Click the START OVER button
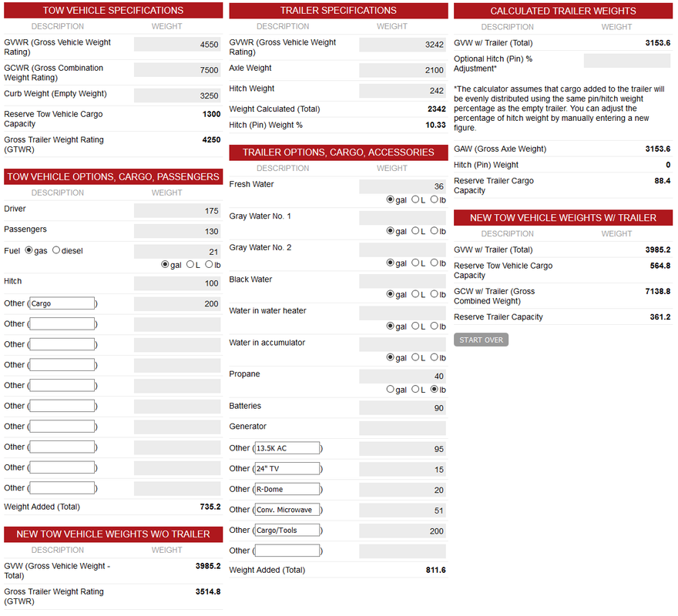 pos(482,340)
